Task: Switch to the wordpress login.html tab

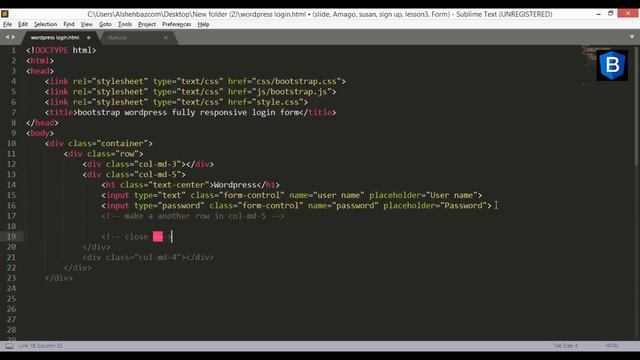Action: pyautogui.click(x=55, y=38)
